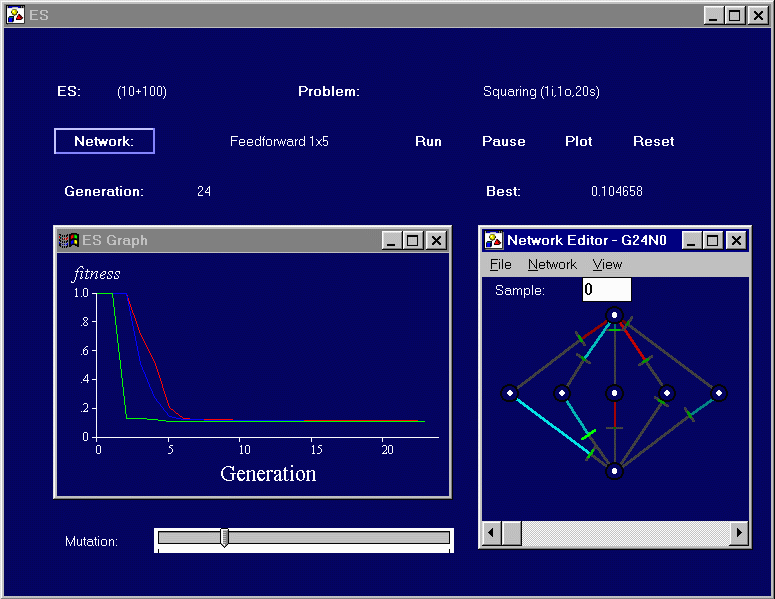Select the center hidden node in network

(x=615, y=394)
